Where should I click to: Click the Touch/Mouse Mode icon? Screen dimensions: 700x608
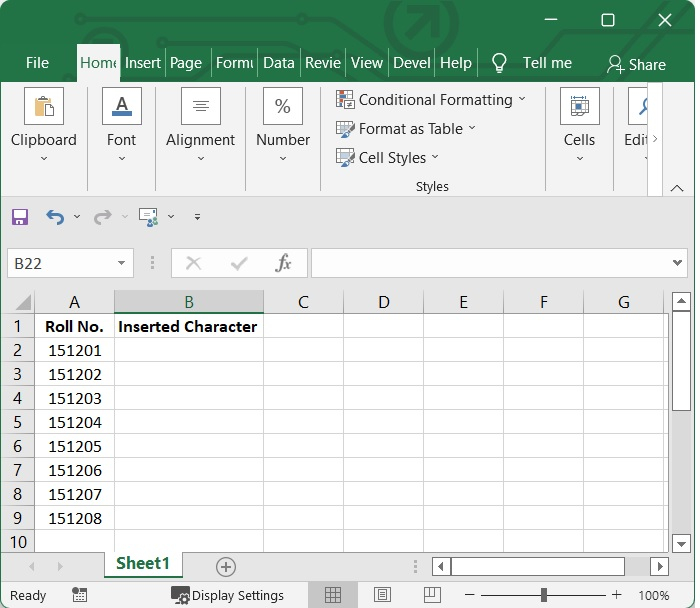point(149,217)
